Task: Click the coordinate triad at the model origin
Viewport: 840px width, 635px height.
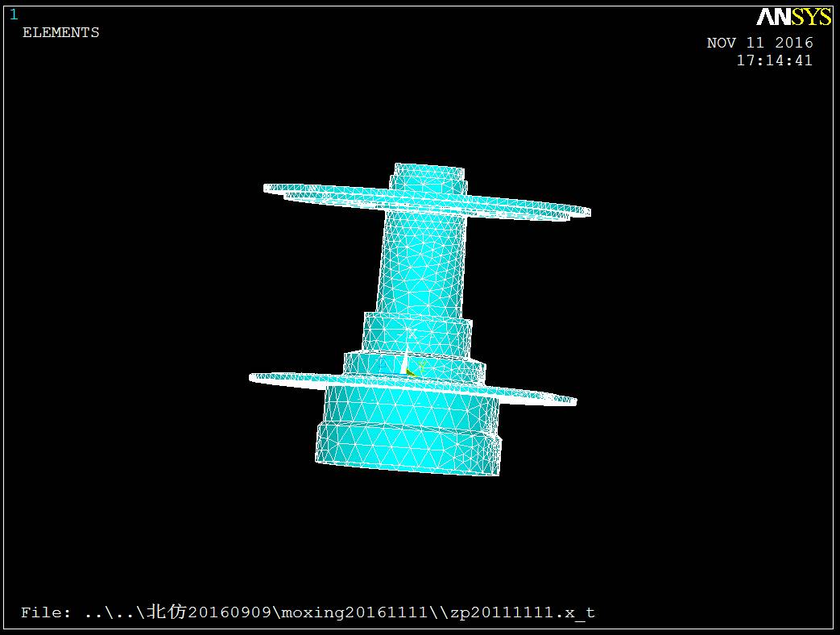Action: point(405,364)
